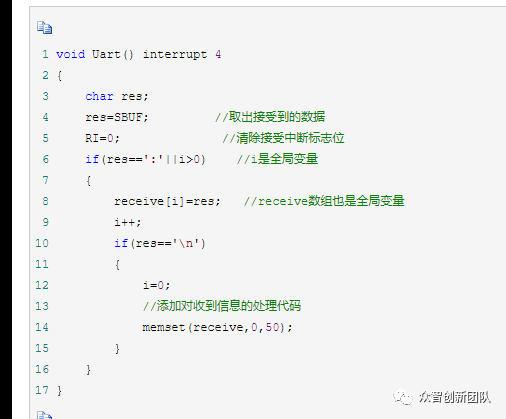The height and width of the screenshot is (419, 506).
Task: Click the 'RI=0;' statement on line 5
Action: point(102,138)
